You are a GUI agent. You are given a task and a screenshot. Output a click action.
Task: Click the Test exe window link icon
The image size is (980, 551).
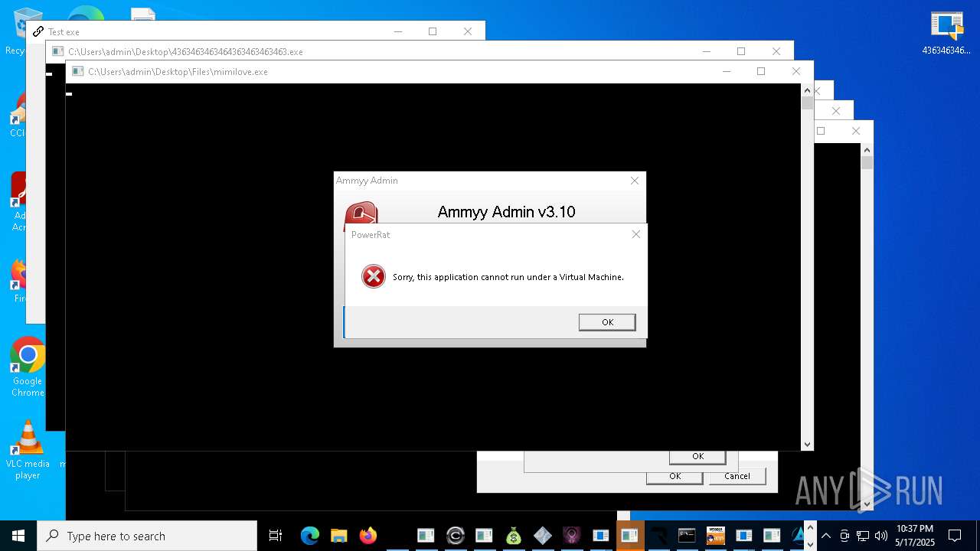(38, 31)
